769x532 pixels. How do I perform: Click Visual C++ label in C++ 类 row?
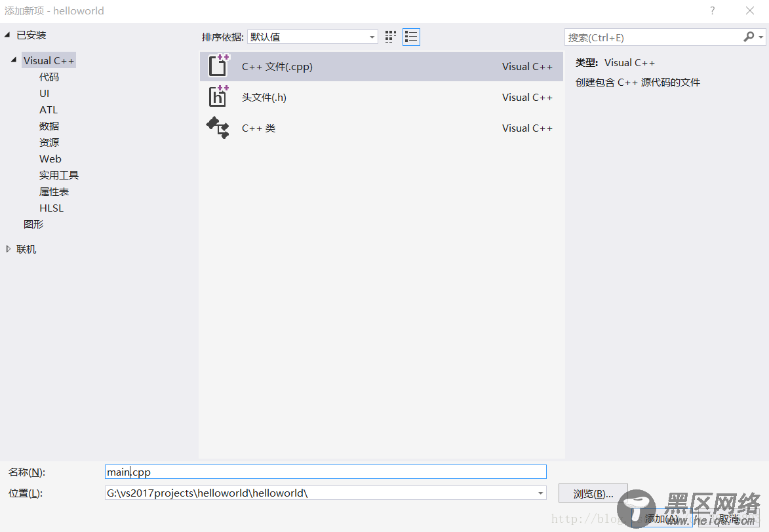click(x=527, y=128)
